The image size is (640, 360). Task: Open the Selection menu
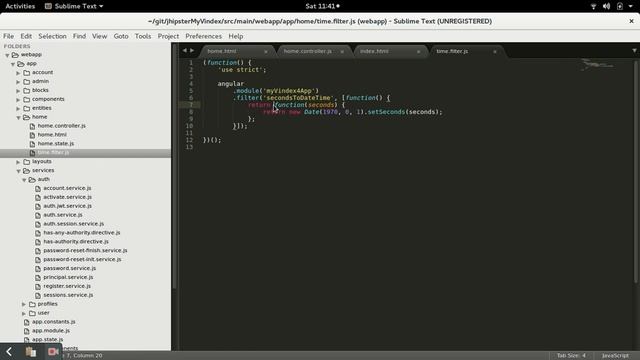52,36
